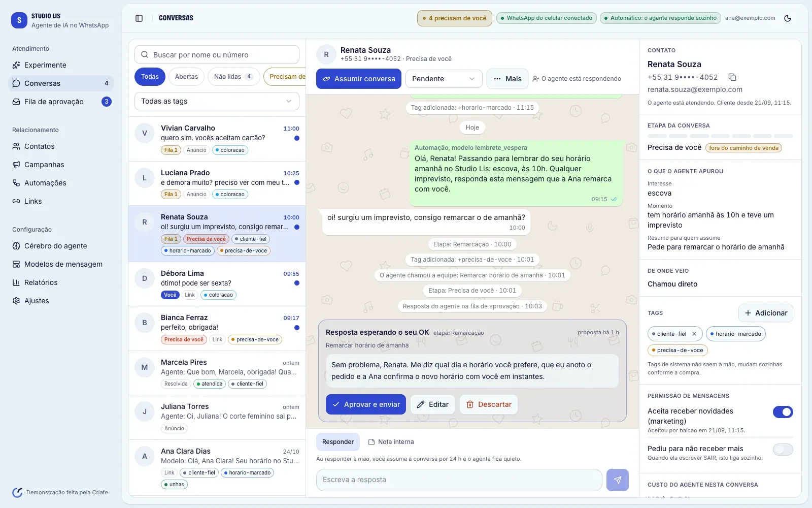Image resolution: width=812 pixels, height=508 pixels.
Task: Open Campanhas section
Action: click(61, 165)
